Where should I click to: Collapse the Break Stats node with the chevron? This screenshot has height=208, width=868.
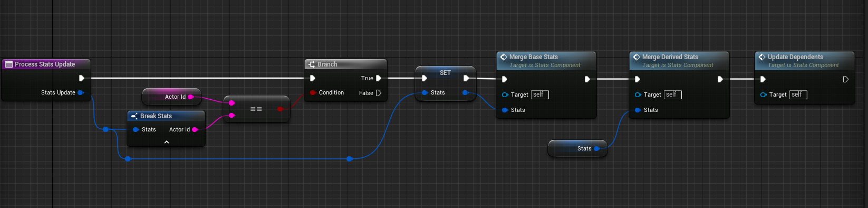[167, 142]
